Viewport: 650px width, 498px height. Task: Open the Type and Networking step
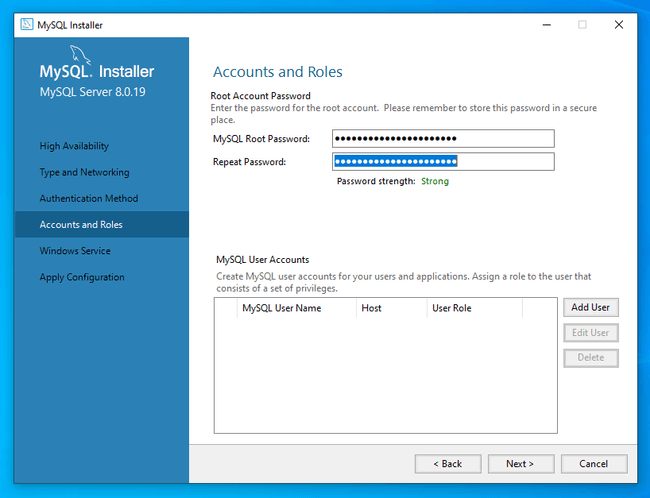point(84,172)
